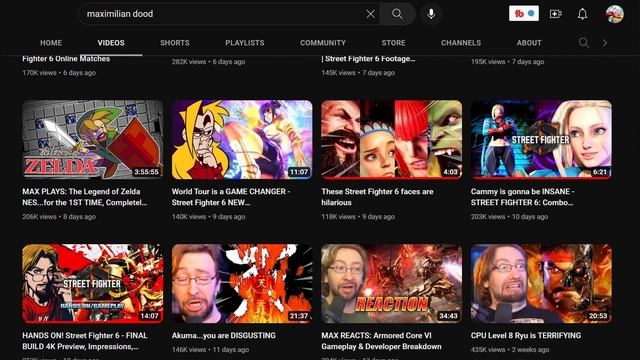The image size is (640, 360).
Task: Search within channel using tab-bar magnifier
Action: click(584, 42)
